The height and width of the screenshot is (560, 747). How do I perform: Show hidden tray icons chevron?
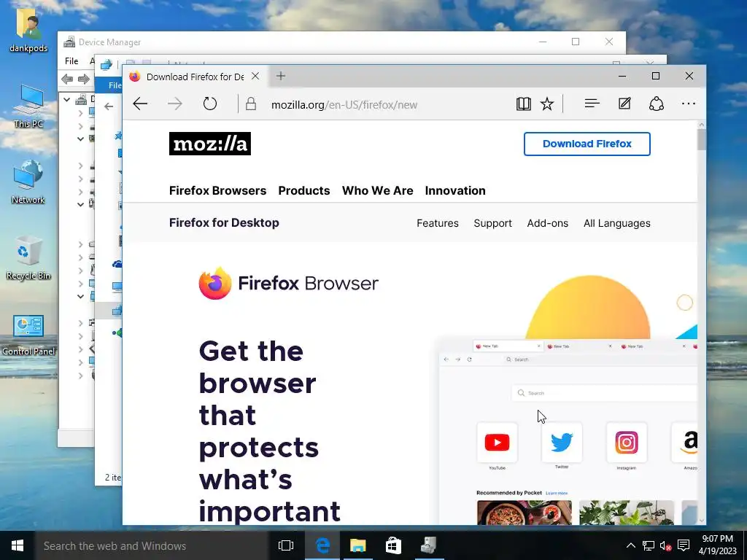tap(631, 545)
